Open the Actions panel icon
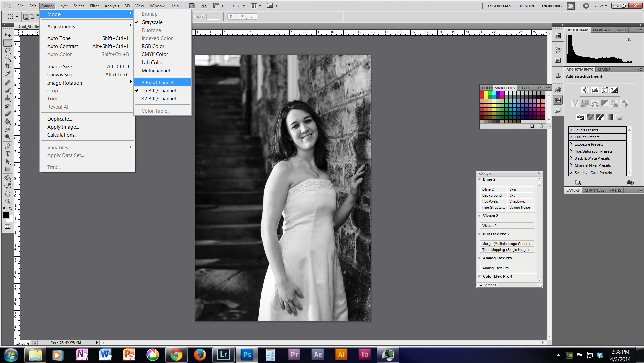The width and height of the screenshot is (644, 363). [x=558, y=61]
